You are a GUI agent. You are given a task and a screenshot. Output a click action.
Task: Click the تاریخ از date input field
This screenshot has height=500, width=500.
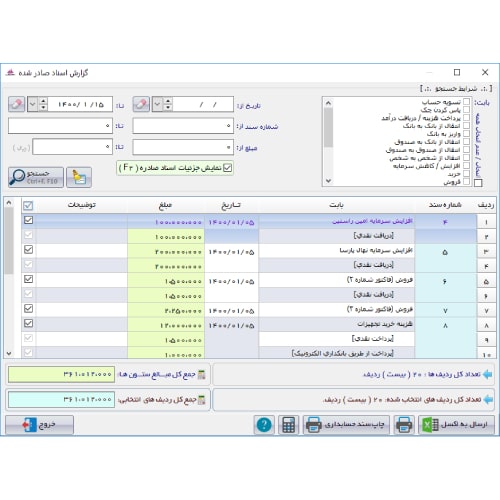click(203, 104)
